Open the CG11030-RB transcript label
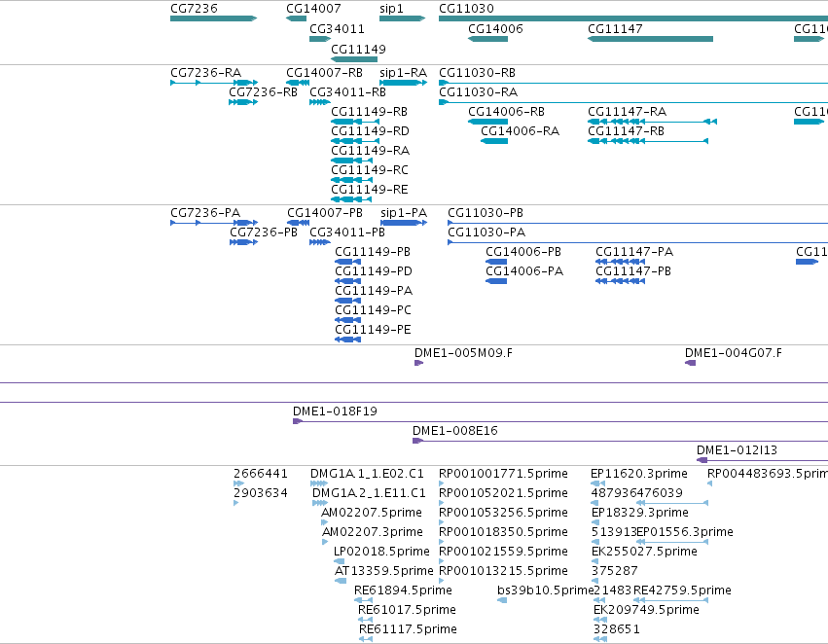828x644 pixels. click(478, 73)
